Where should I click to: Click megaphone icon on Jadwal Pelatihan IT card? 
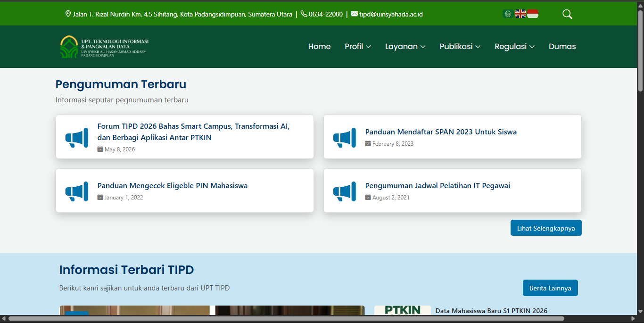pos(344,191)
